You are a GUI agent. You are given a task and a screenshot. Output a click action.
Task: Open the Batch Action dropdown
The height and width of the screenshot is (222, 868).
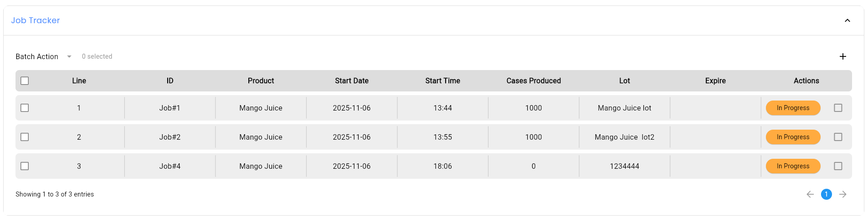click(x=43, y=56)
